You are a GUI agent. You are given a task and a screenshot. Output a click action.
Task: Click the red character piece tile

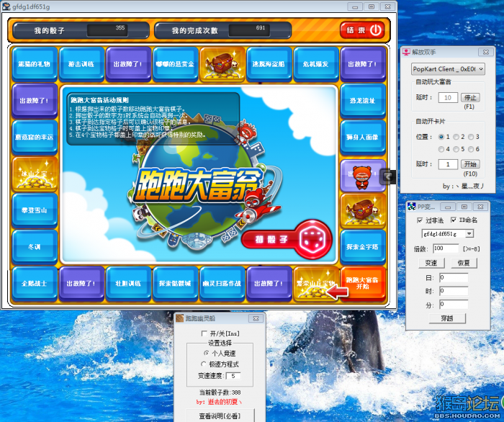(363, 176)
